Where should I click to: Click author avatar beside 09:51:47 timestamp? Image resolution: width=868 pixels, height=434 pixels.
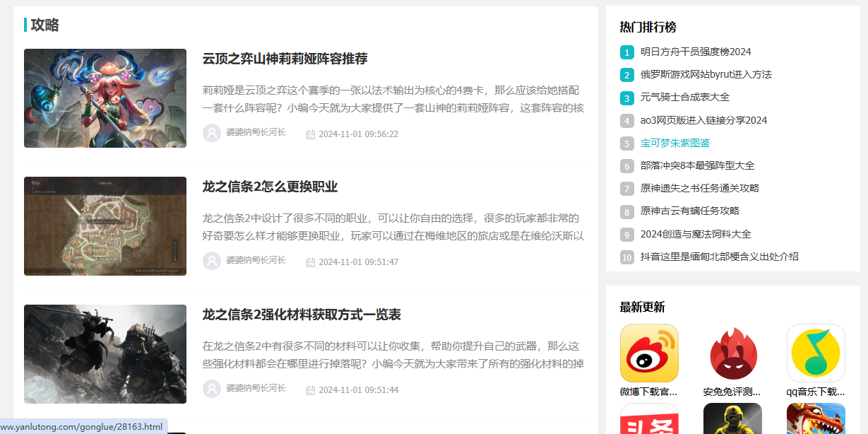click(x=212, y=261)
